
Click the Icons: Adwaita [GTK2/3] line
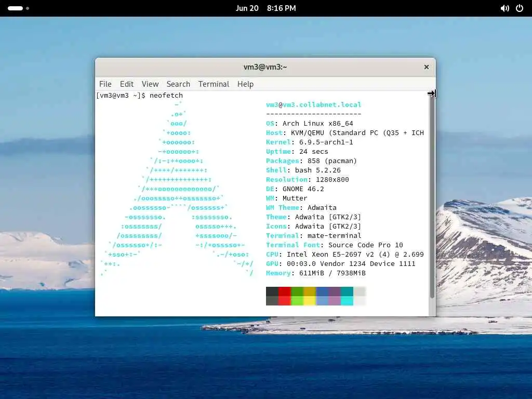pyautogui.click(x=313, y=227)
